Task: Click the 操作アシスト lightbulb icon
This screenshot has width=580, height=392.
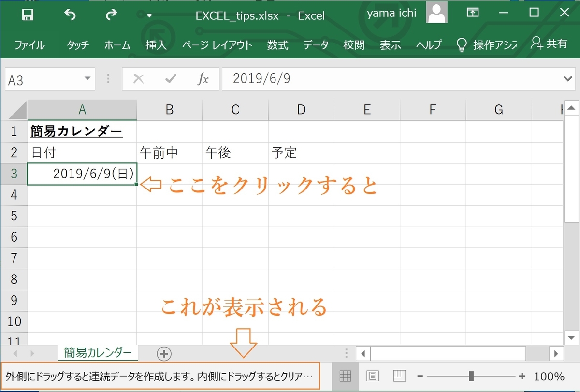Action: click(x=462, y=44)
